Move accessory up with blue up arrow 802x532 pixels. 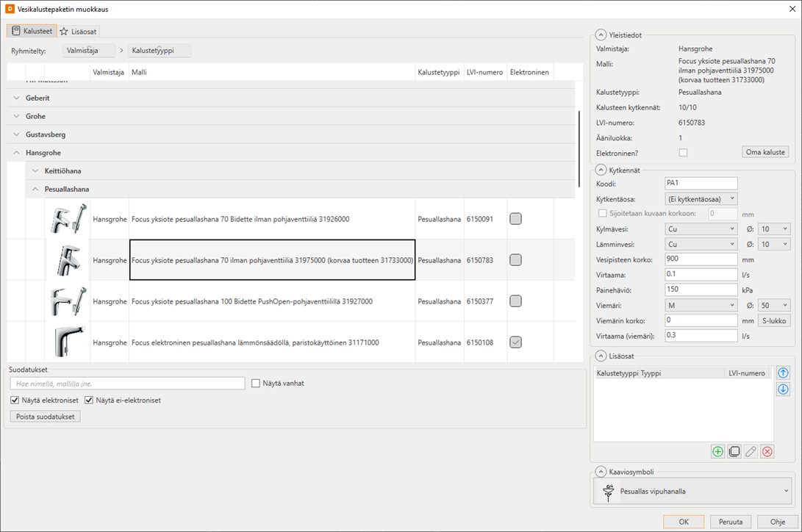tap(783, 373)
